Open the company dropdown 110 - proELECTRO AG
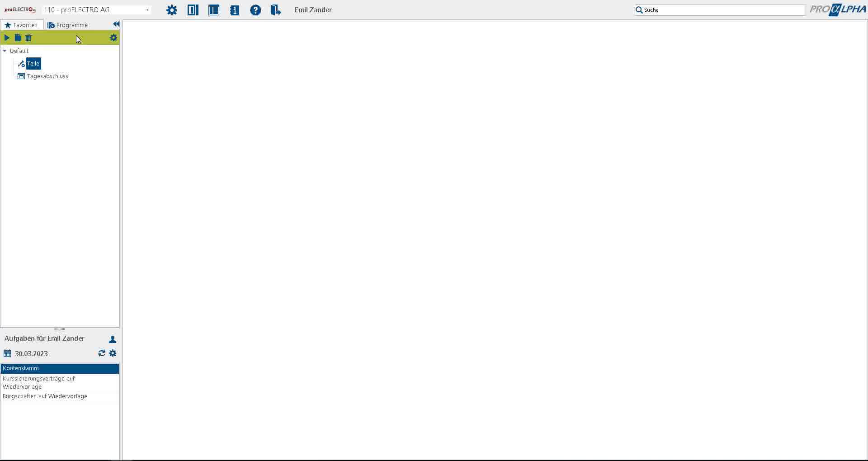 (97, 10)
